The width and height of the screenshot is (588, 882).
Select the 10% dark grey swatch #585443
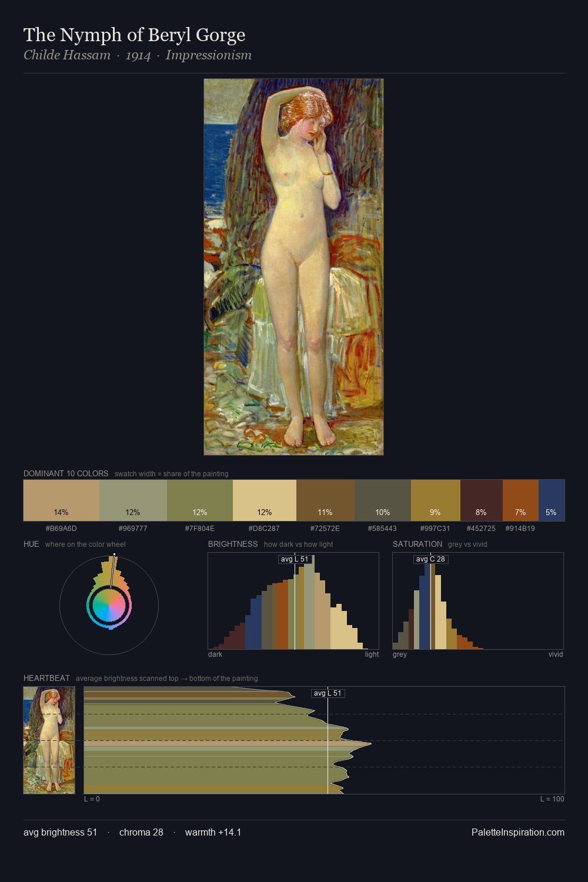[383, 500]
